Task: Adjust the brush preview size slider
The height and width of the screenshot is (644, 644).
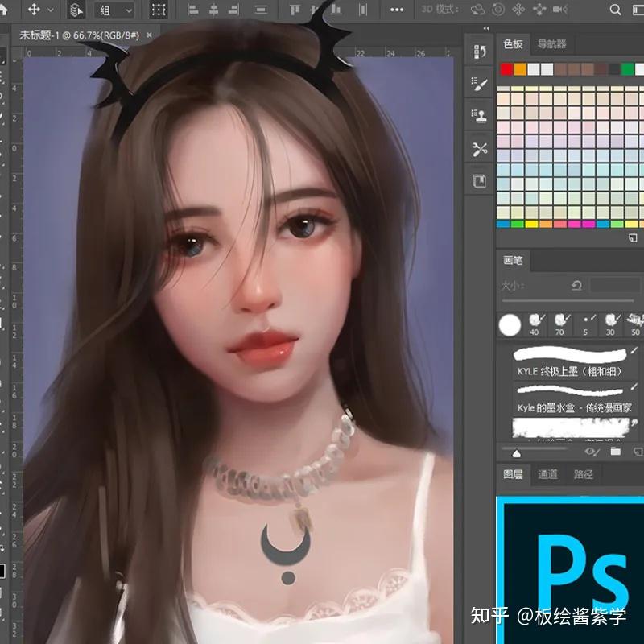Action: pyautogui.click(x=516, y=453)
